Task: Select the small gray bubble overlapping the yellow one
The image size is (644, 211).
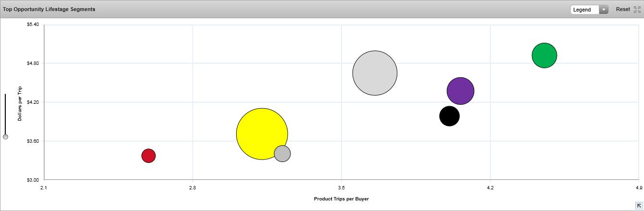Action: pos(283,154)
